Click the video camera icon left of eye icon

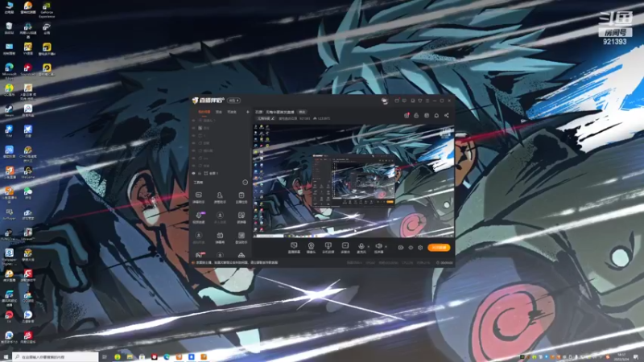click(x=400, y=248)
